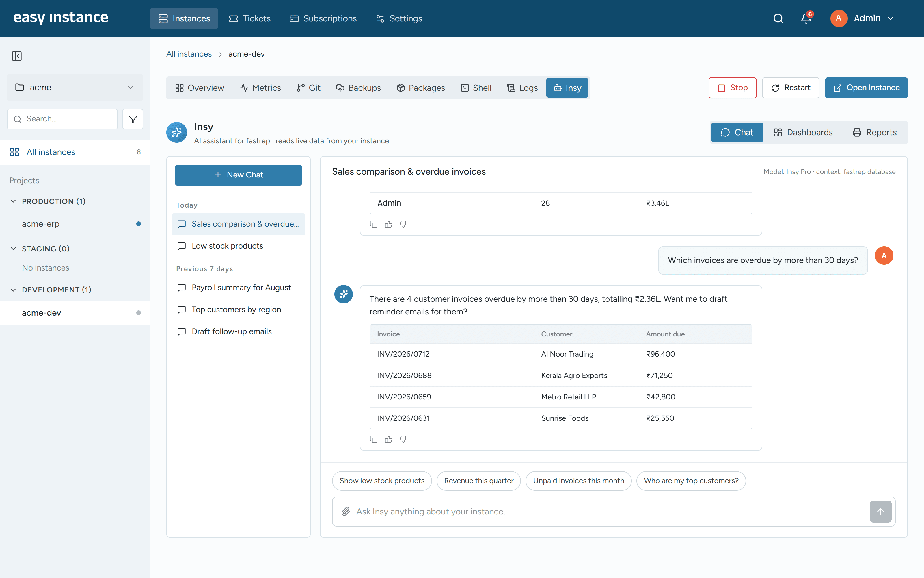This screenshot has height=578, width=924.
Task: Copy the reply above with the Admin row
Action: [374, 224]
